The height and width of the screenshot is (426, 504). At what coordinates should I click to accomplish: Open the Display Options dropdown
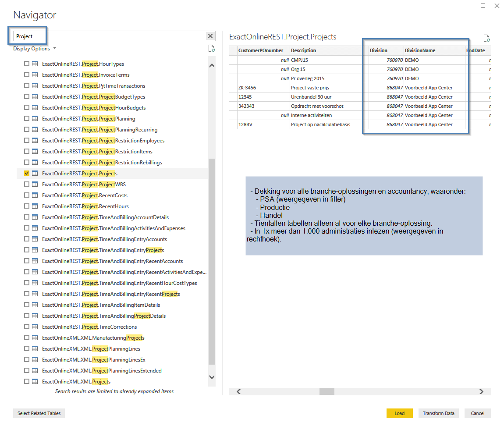[x=34, y=49]
